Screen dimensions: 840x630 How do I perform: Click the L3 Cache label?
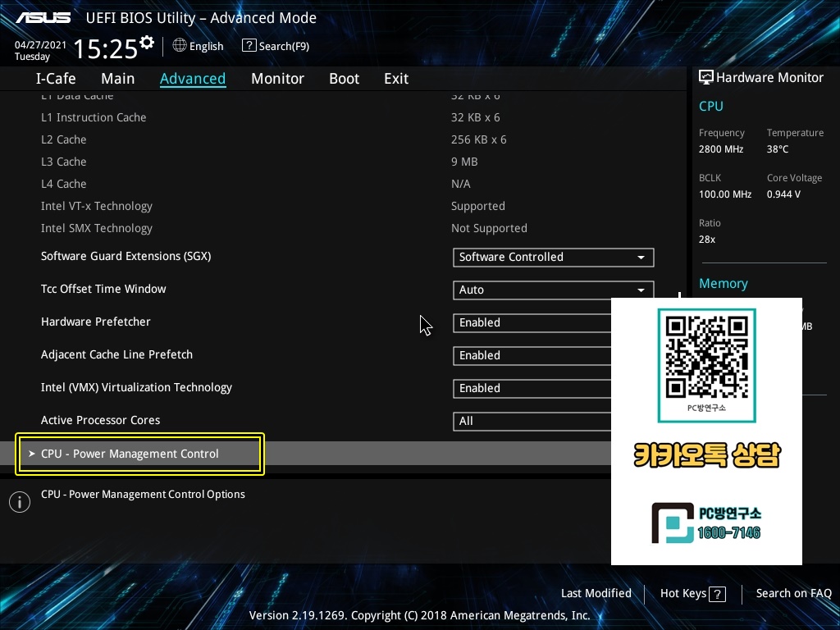coord(64,162)
